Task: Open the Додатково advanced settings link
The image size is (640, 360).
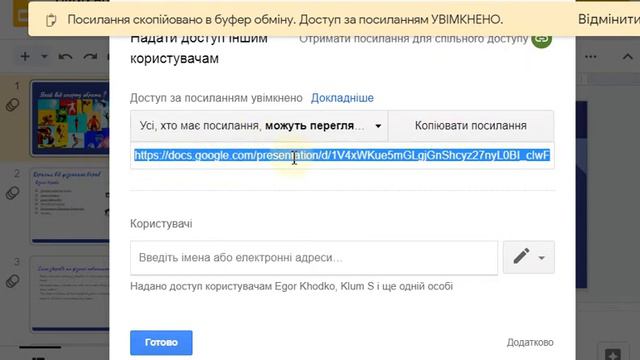Action: point(530,342)
